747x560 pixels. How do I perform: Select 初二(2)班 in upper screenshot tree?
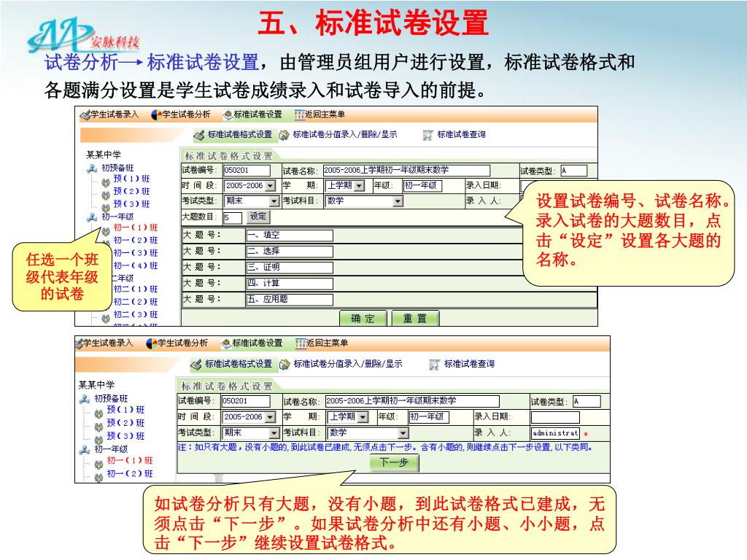tap(135, 303)
